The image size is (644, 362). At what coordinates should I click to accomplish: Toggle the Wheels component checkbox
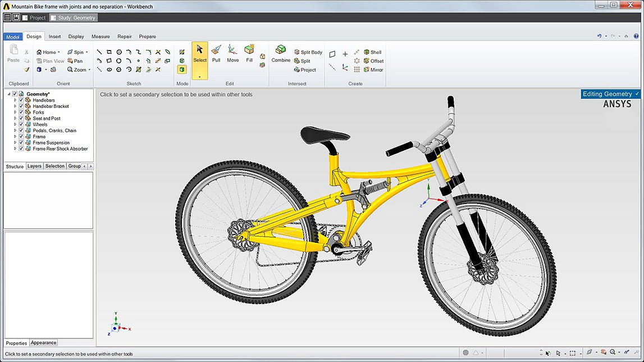tap(21, 124)
